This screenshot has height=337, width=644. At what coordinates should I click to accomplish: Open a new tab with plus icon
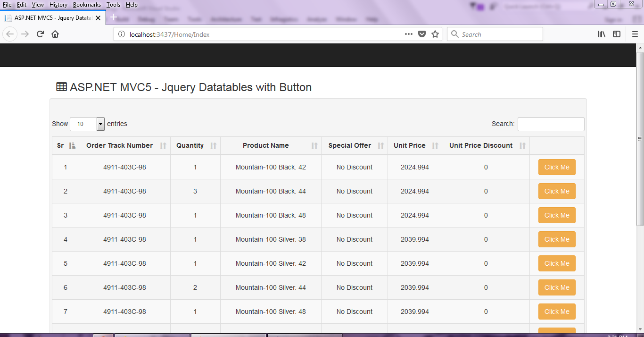click(x=113, y=17)
